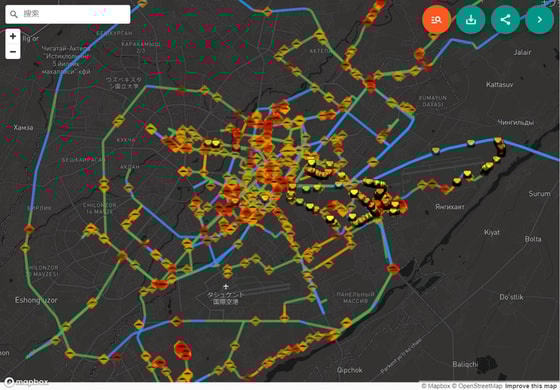Open the orange list-search button

pyautogui.click(x=436, y=20)
